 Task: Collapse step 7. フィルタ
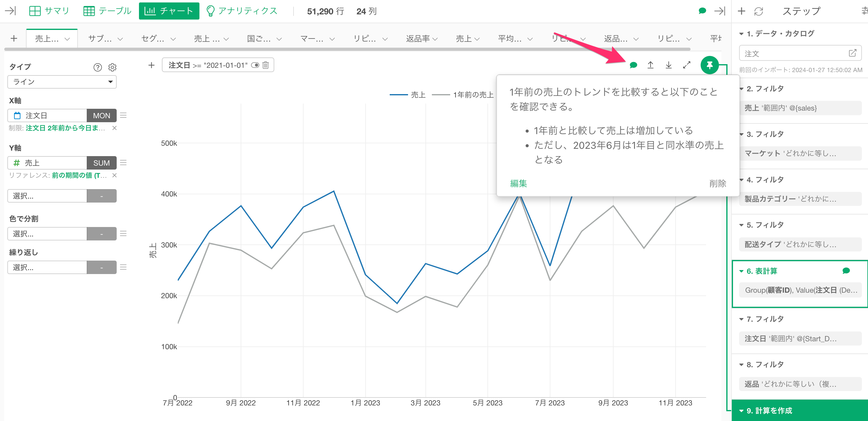tap(741, 319)
